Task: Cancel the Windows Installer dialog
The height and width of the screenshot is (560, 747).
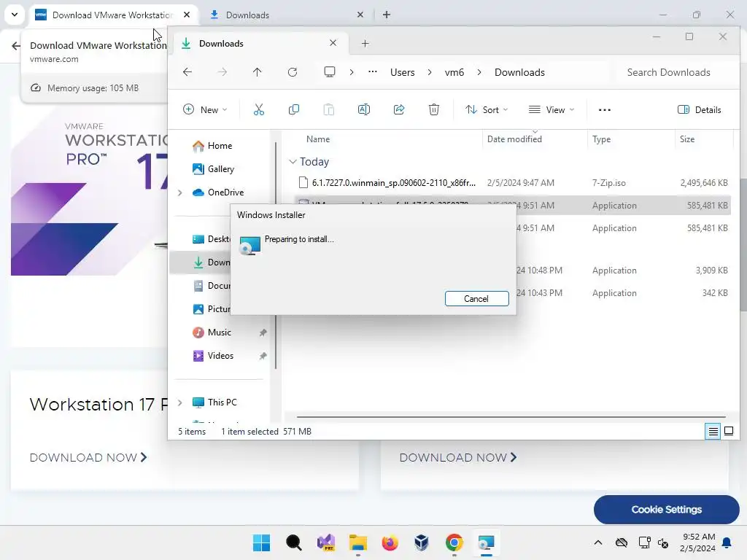Action: (x=477, y=298)
